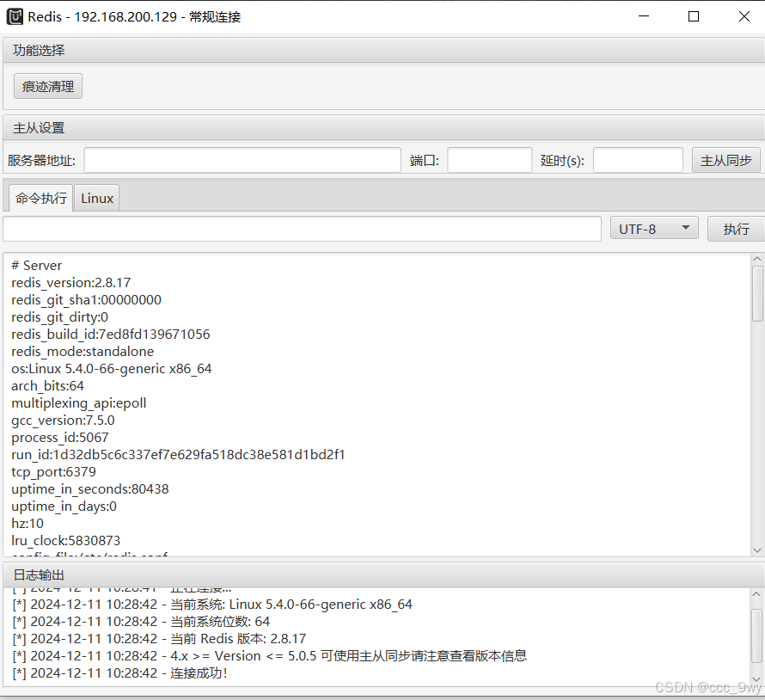This screenshot has width=765, height=700.
Task: Click output pane scrollbar down arrow
Action: [x=757, y=550]
